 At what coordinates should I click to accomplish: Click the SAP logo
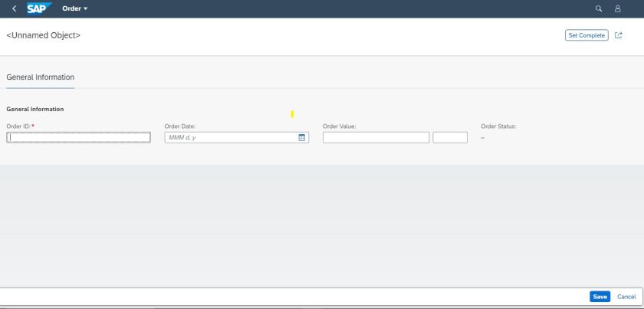[39, 8]
